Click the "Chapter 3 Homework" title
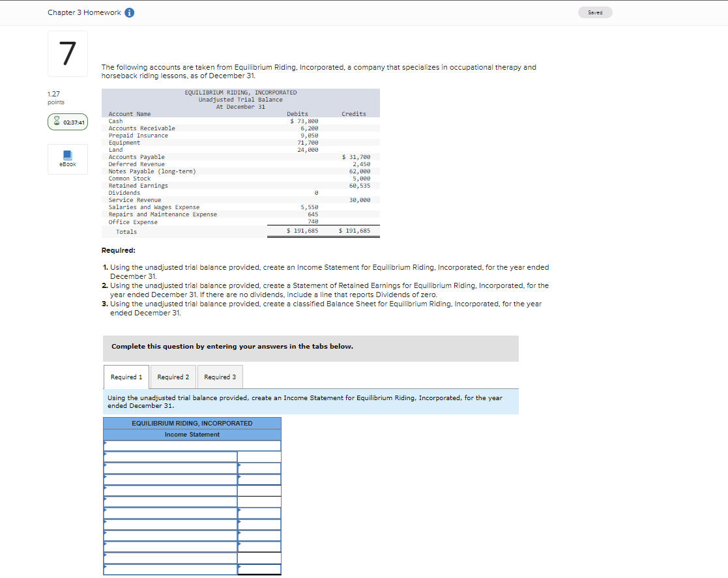 pos(84,12)
